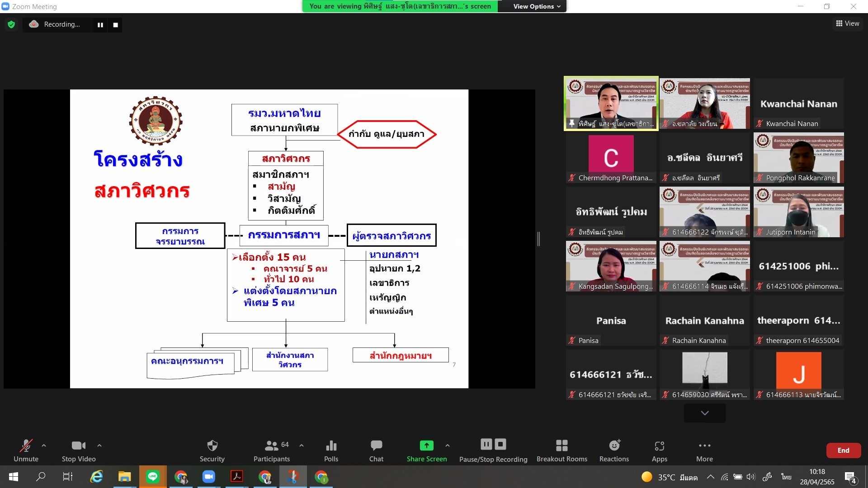Click the encryption shield icon near Recording
The width and height of the screenshot is (868, 488).
[x=11, y=24]
